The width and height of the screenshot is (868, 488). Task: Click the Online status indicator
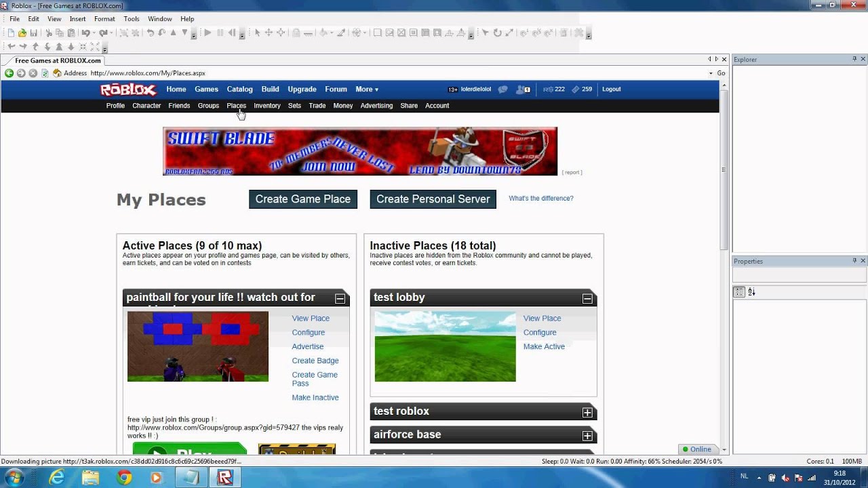(x=697, y=449)
